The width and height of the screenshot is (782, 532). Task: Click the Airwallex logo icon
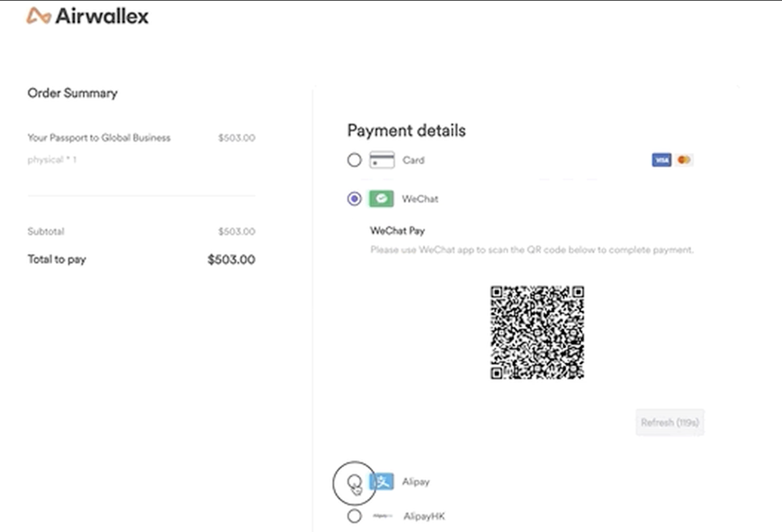[39, 16]
